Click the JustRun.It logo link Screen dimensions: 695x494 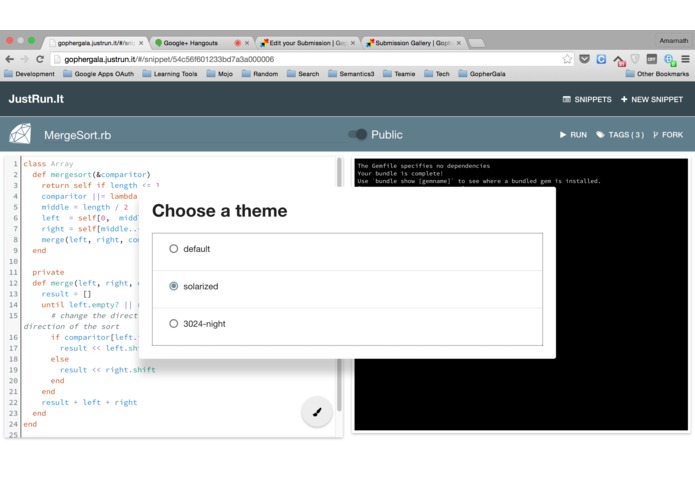click(x=36, y=99)
